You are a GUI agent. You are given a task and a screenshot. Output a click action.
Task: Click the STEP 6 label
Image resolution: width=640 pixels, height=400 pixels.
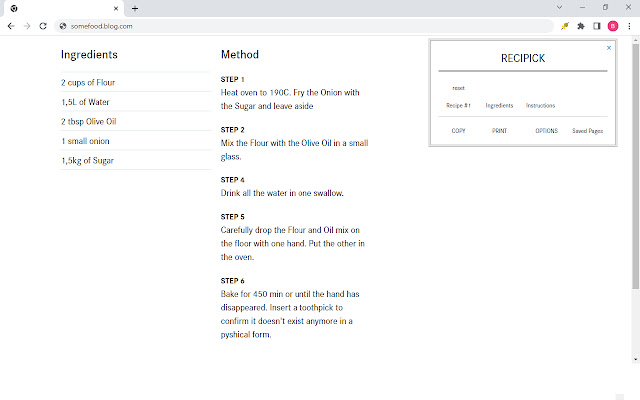pos(232,281)
